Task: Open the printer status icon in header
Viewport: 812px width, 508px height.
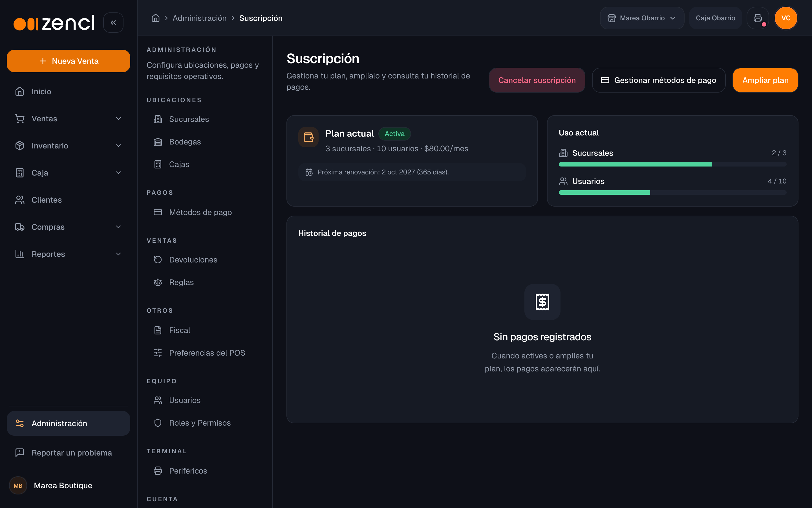Action: [758, 18]
